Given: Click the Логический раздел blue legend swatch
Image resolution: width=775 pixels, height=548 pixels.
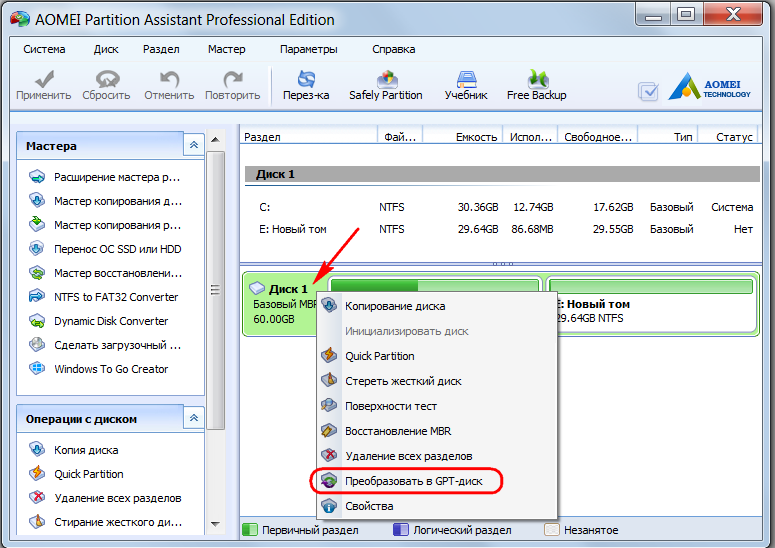Looking at the screenshot, I should point(400,530).
